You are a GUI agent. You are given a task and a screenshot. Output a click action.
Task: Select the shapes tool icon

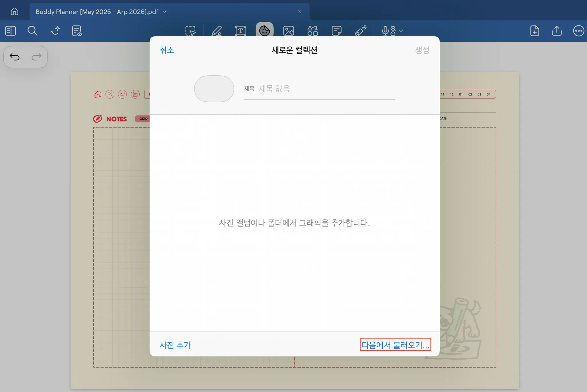[312, 31]
